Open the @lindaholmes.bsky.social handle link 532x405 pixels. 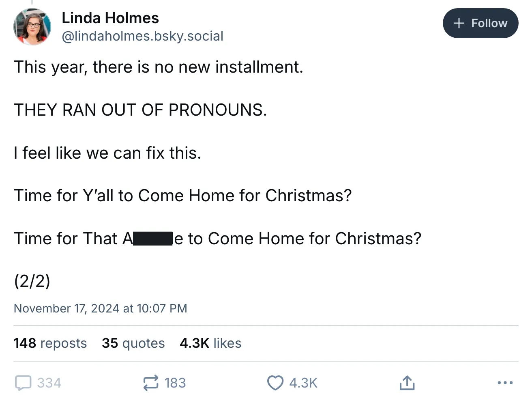[142, 36]
